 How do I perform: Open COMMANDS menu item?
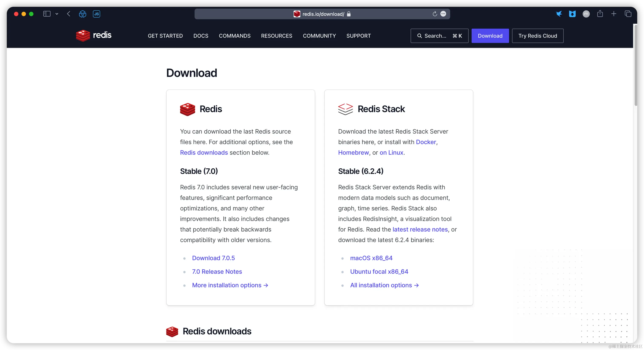click(x=234, y=36)
